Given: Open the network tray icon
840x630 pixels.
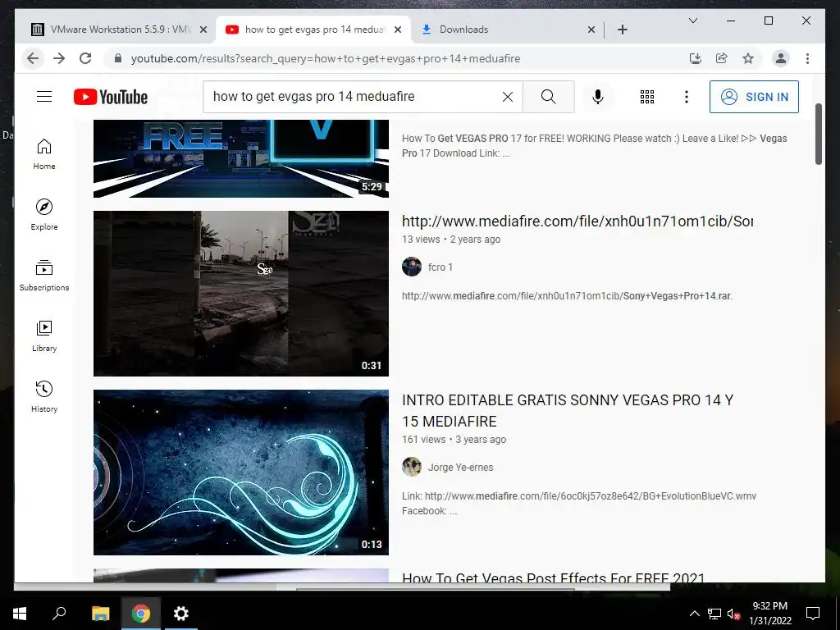Looking at the screenshot, I should point(714,614).
